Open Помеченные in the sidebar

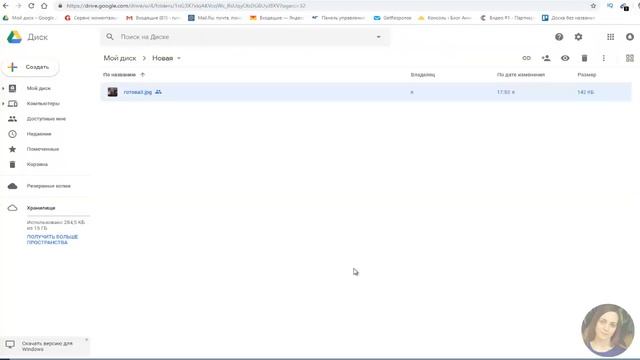(43, 149)
